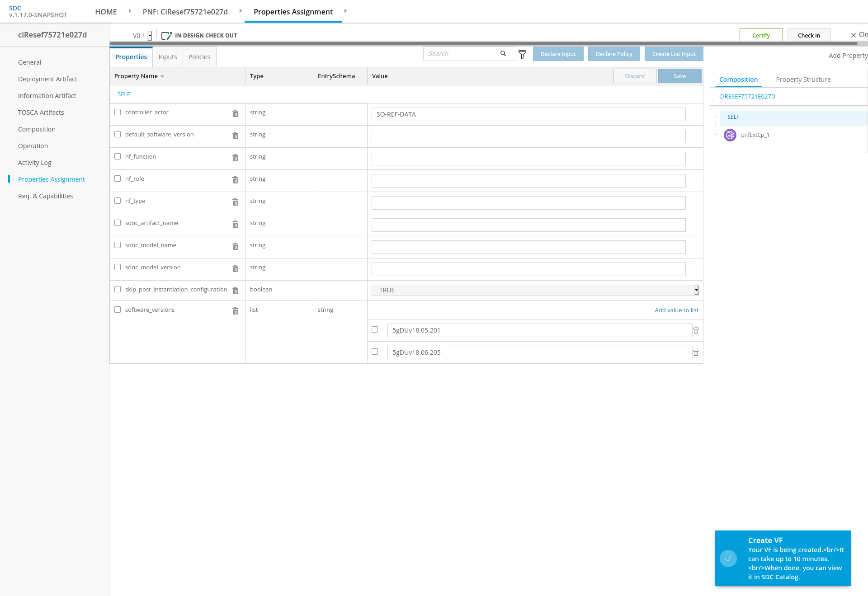
Task: Click the Certify button
Action: pos(761,35)
